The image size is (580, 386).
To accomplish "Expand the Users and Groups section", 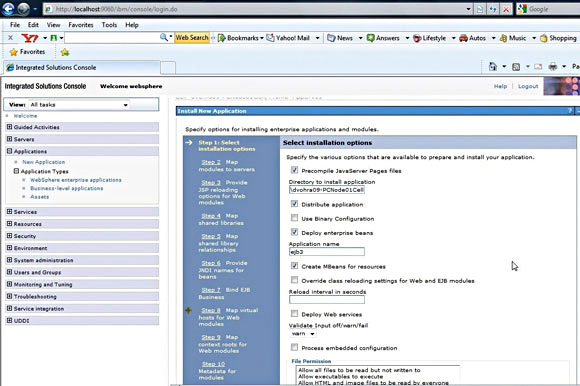I will 10,272.
